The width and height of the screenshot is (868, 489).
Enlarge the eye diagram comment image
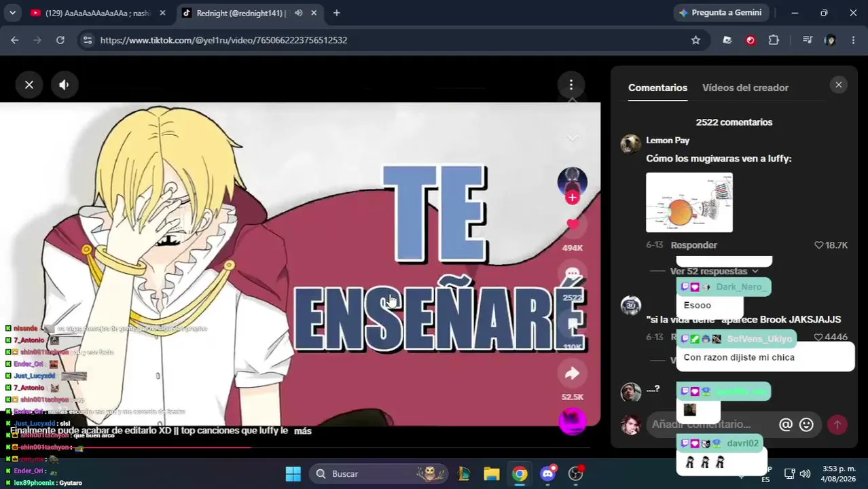coord(689,202)
